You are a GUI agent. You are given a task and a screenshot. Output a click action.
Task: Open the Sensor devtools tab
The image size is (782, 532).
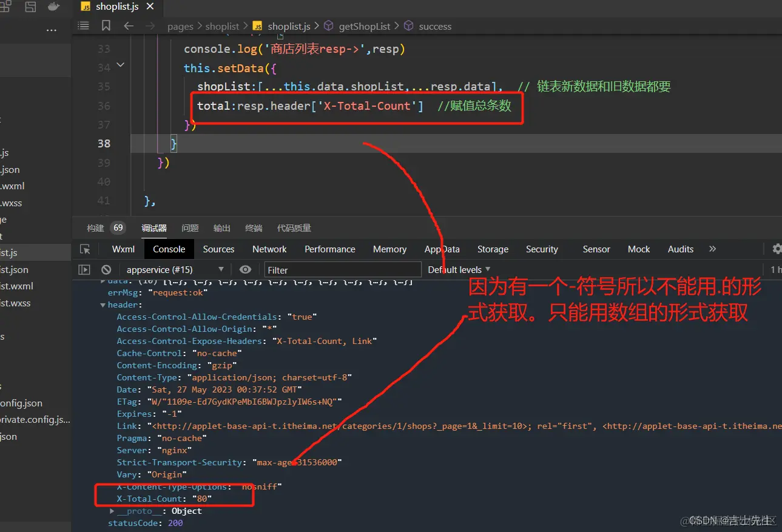(596, 249)
